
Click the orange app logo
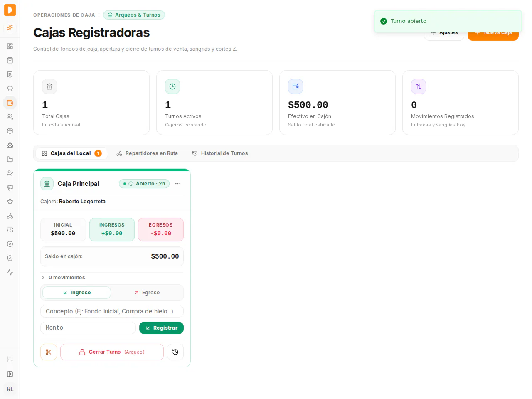[x=10, y=10]
